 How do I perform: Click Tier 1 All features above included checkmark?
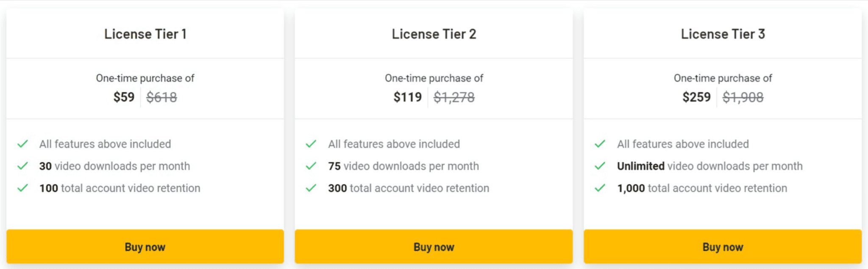pyautogui.click(x=22, y=144)
